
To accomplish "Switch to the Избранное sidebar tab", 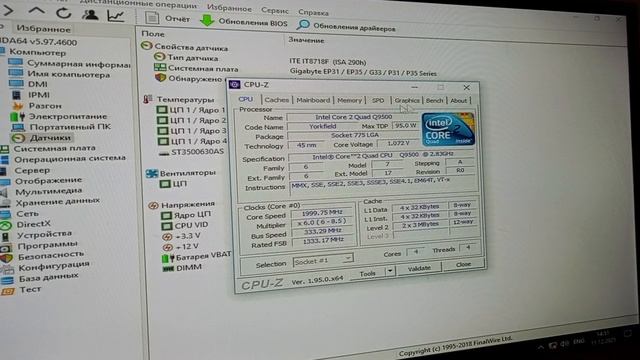I will tap(43, 29).
